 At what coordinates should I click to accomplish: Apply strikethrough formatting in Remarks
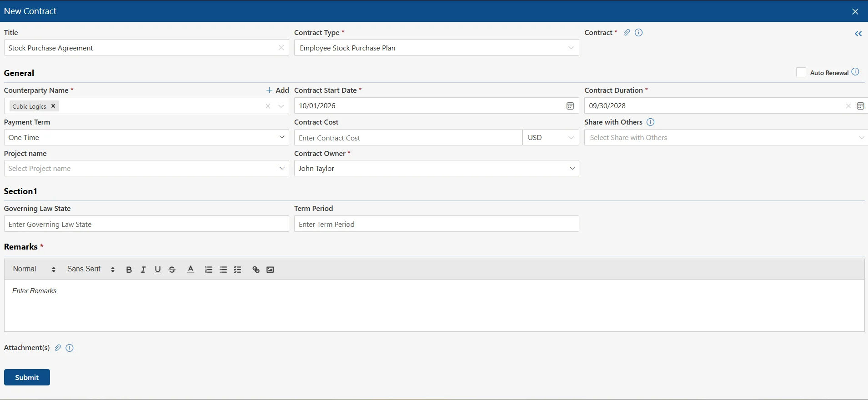tap(172, 270)
